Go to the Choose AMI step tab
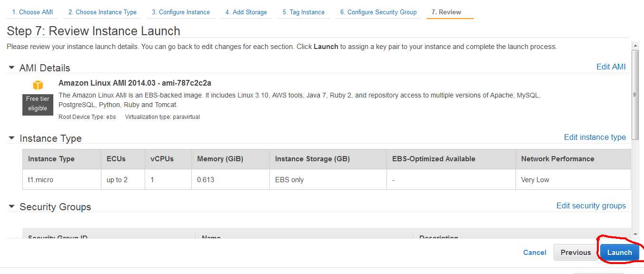The height and width of the screenshot is (274, 644). [x=32, y=12]
